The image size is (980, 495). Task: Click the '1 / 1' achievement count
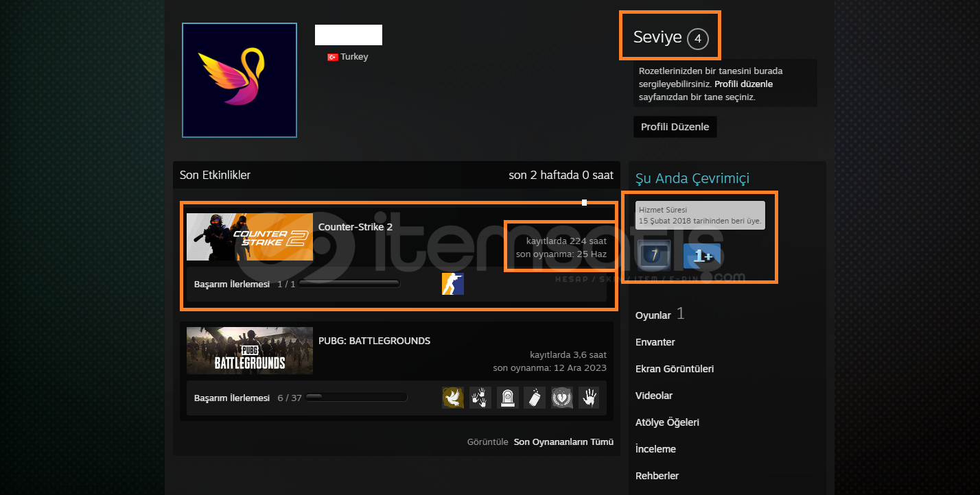(286, 284)
